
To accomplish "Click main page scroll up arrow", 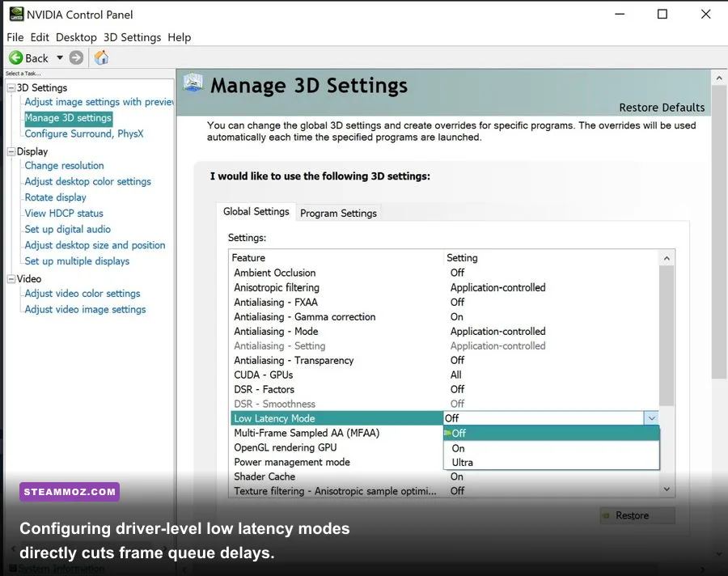I will [x=719, y=78].
